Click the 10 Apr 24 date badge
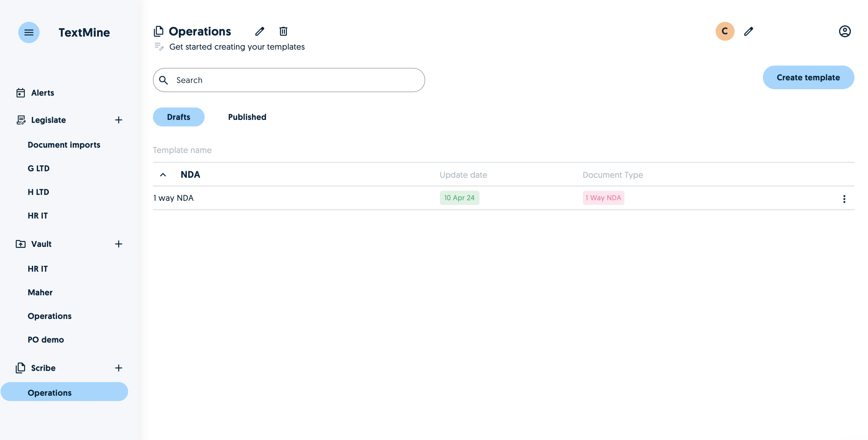 pyautogui.click(x=459, y=198)
